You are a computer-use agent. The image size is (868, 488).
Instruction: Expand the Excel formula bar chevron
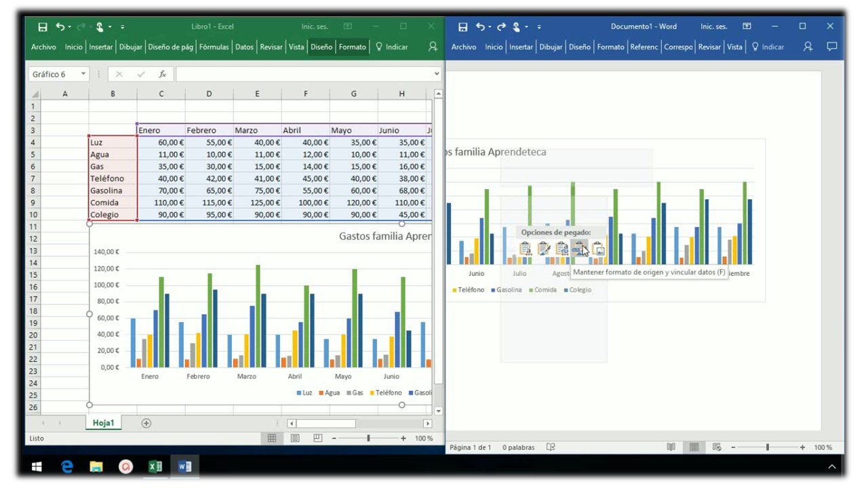438,74
